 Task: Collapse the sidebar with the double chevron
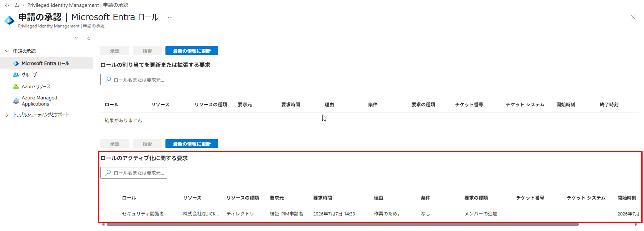tap(89, 39)
